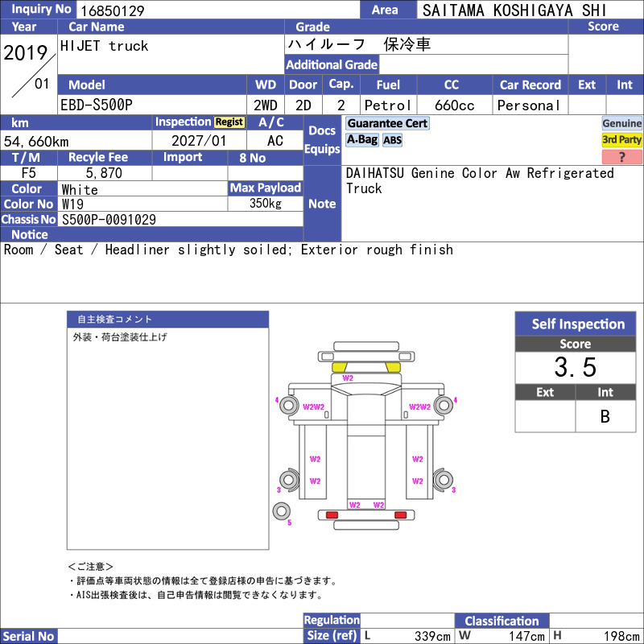Click the 2WD drive value
The height and width of the screenshot is (644, 644).
(266, 105)
